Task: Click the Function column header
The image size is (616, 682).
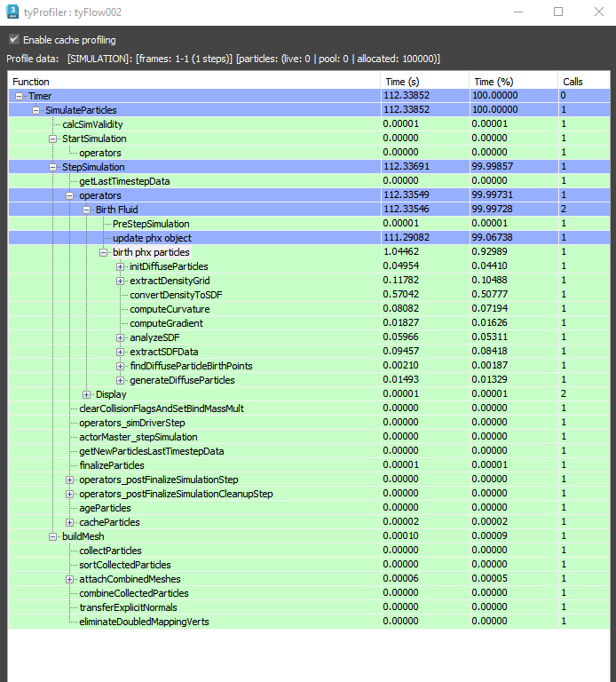Action: (x=194, y=82)
